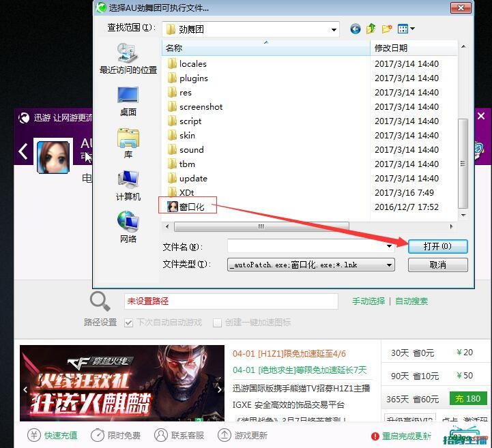Open news IGXE 安全高效的饰品交易平台
492x448 pixels.
(289, 405)
